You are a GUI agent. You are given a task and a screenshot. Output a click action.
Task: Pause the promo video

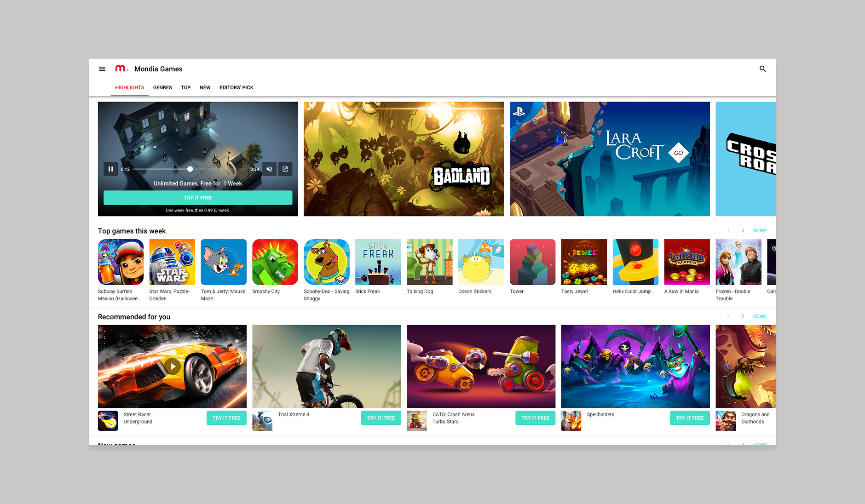coord(110,169)
